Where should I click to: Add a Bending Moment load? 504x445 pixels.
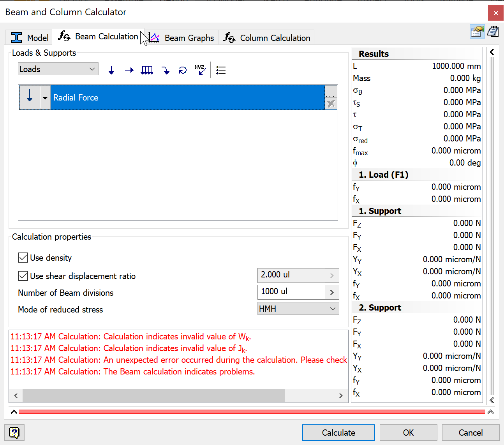point(166,70)
